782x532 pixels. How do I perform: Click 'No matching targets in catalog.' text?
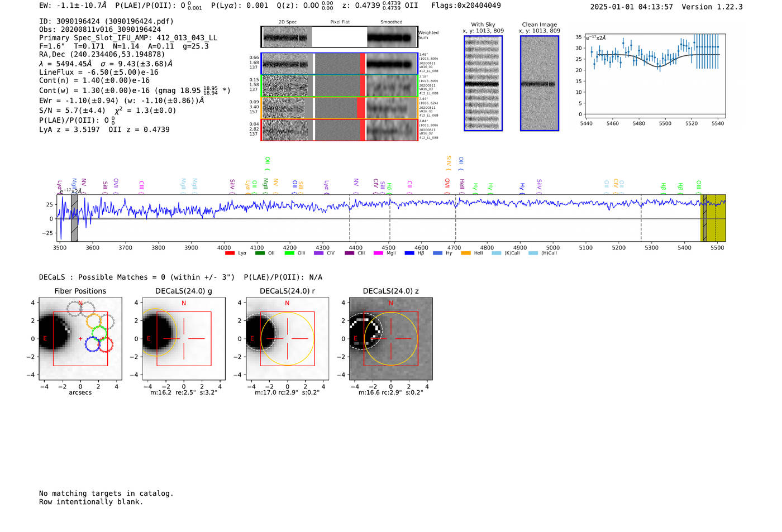(x=106, y=493)
